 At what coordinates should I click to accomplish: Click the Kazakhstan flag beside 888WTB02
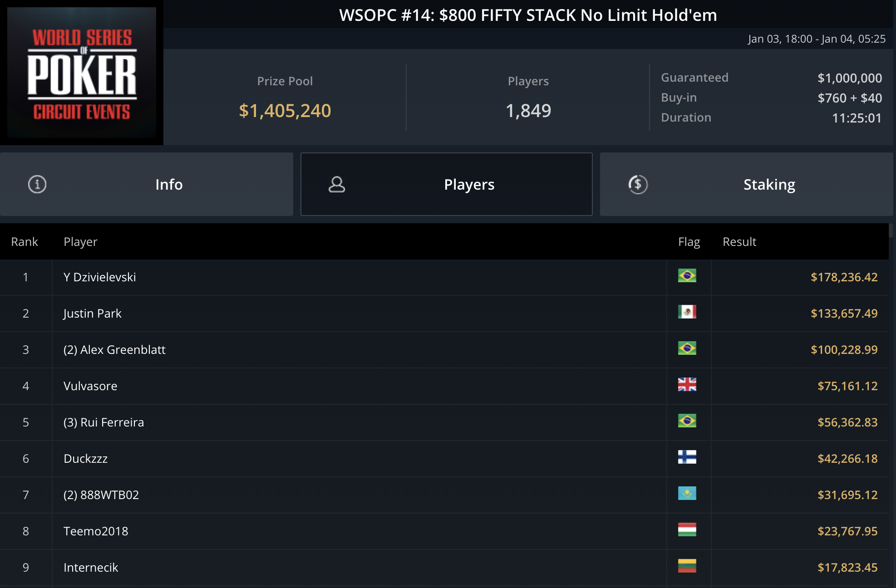[x=687, y=494]
